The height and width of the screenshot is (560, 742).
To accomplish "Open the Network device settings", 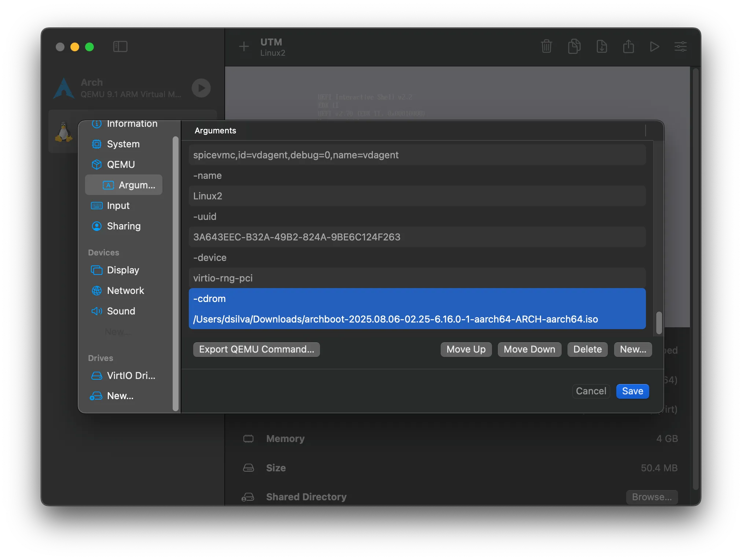I will point(124,291).
